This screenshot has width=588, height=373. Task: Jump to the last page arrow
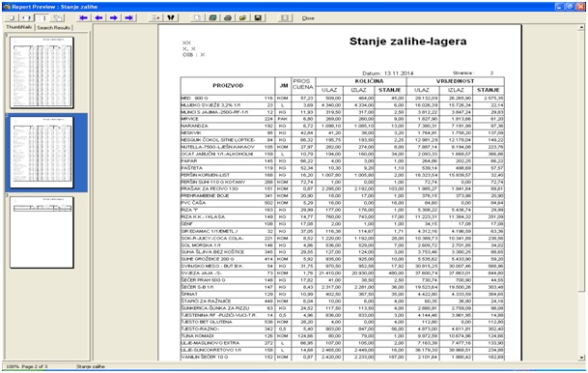point(128,17)
